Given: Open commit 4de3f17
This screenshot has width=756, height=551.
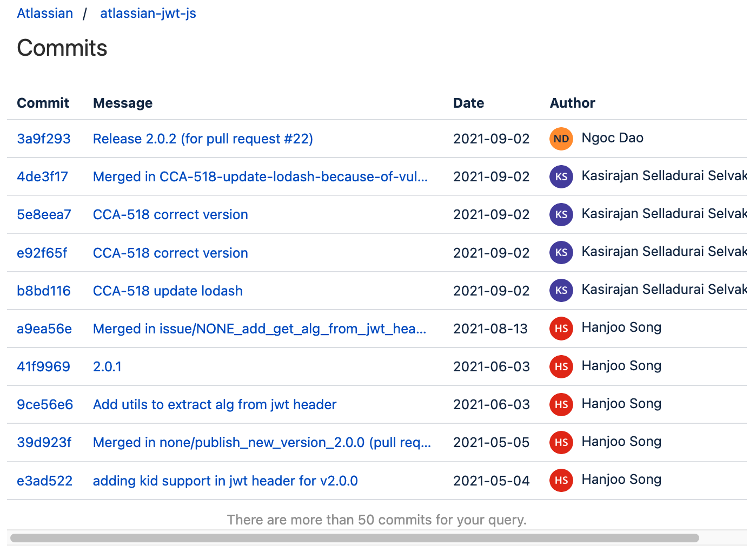Looking at the screenshot, I should (42, 176).
